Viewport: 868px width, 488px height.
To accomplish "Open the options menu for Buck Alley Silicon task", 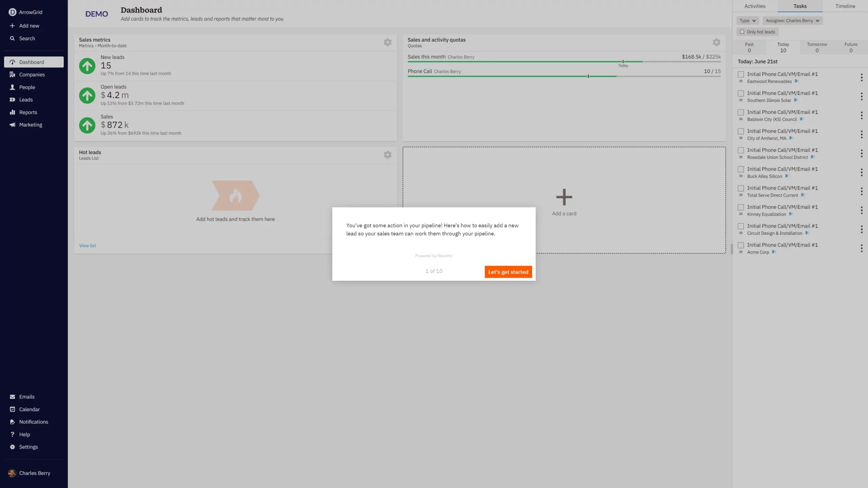I will click(x=862, y=172).
